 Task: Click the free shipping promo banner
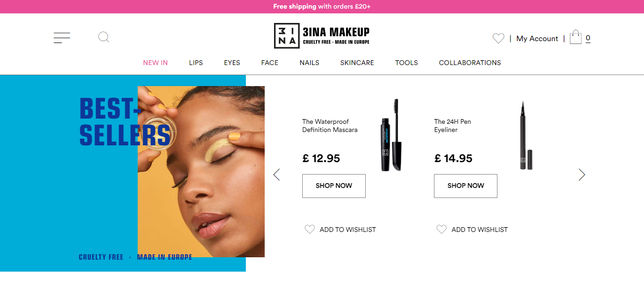pyautogui.click(x=322, y=7)
